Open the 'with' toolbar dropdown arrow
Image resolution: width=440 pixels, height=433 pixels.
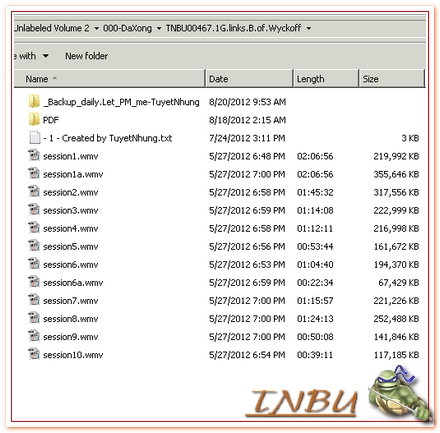pos(45,56)
